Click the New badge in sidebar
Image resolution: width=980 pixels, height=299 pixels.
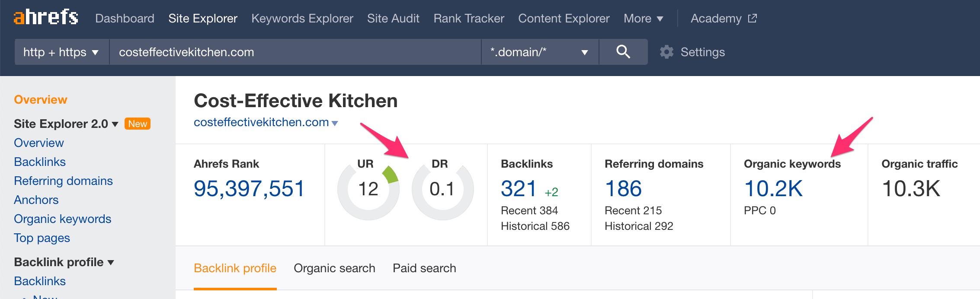(138, 124)
